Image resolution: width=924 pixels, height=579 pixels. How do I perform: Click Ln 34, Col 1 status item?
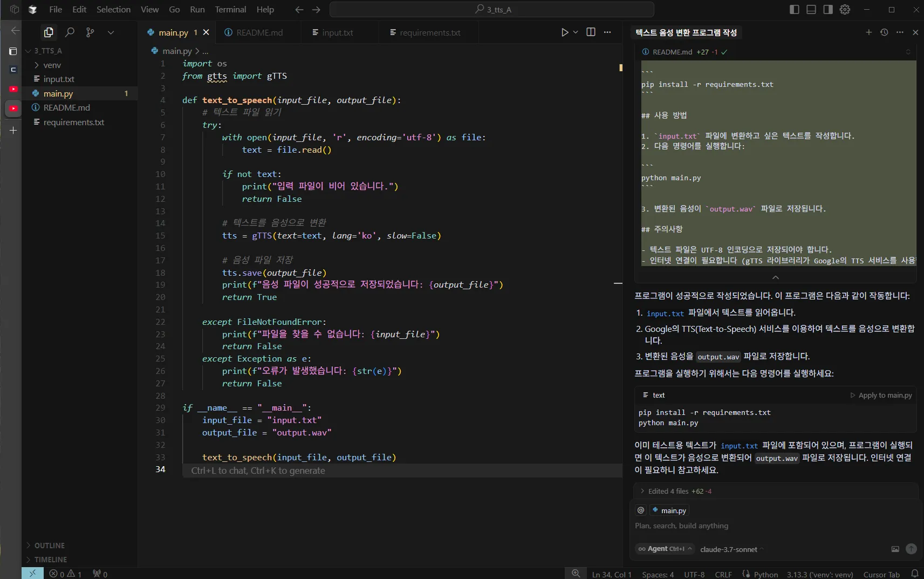tap(612, 574)
